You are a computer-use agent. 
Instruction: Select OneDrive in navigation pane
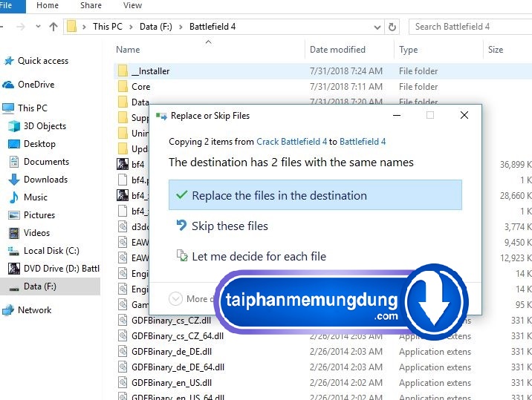[36, 85]
